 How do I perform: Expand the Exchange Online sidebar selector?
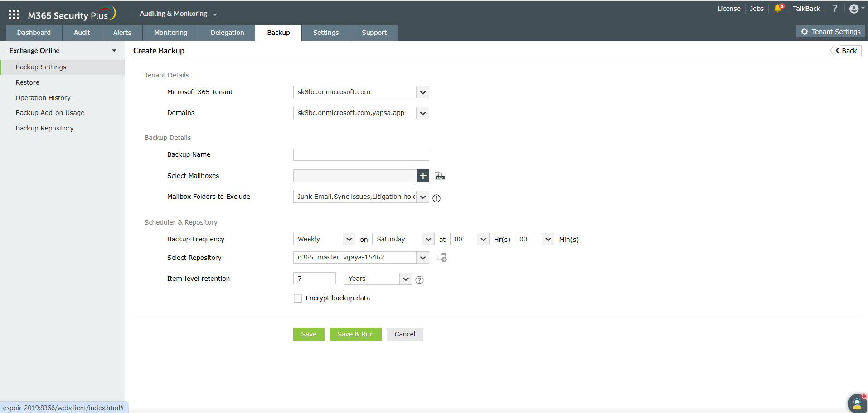[63, 51]
